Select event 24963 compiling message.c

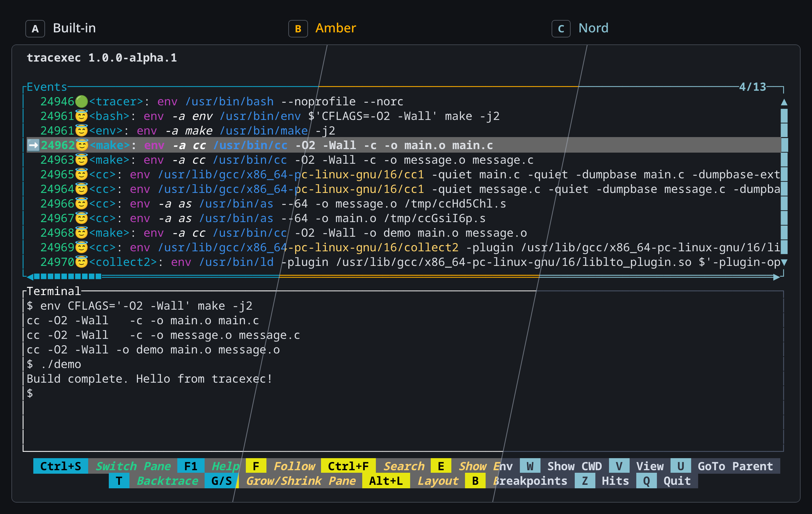404,160
